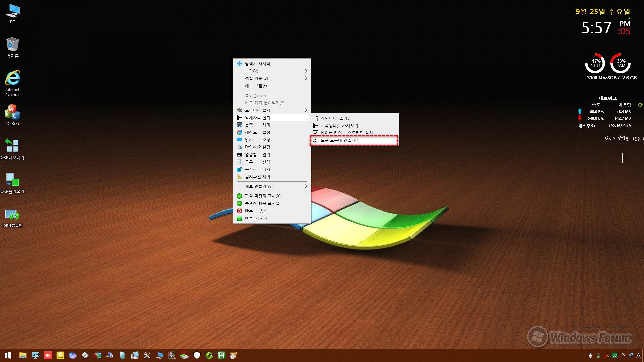Run FxS Vol2 실행 menu entry

[272, 147]
